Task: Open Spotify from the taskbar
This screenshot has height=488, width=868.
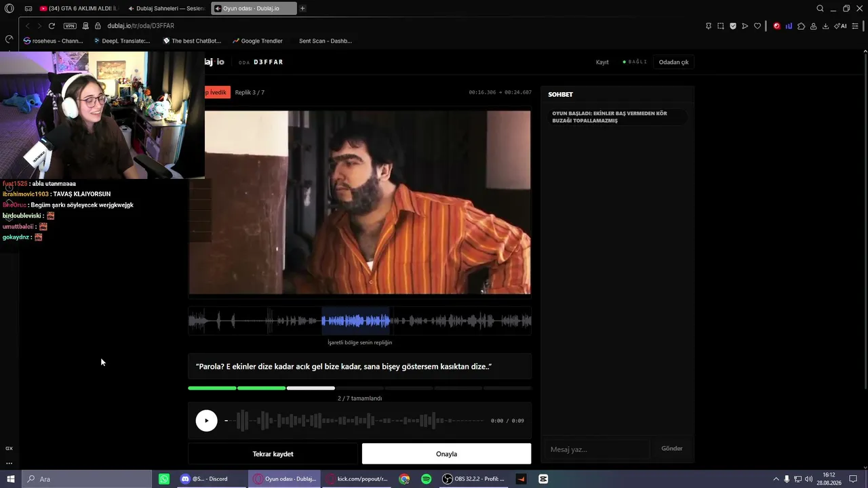Action: point(426,479)
